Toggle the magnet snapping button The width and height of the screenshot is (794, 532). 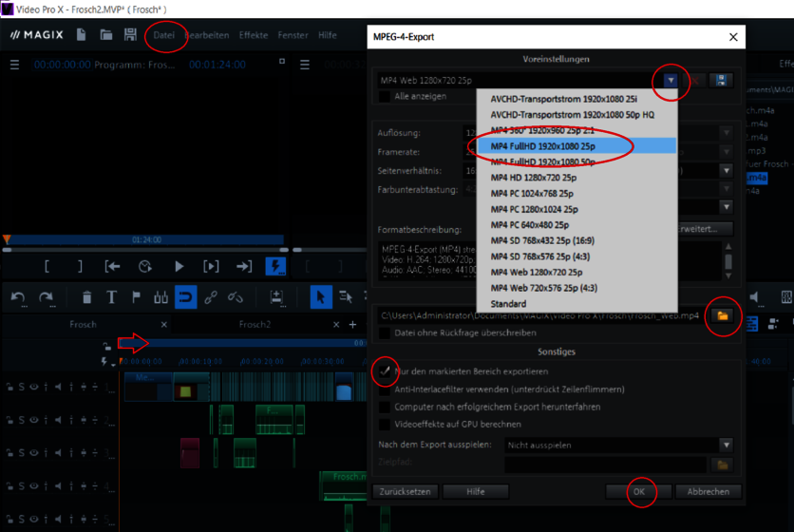tap(186, 297)
